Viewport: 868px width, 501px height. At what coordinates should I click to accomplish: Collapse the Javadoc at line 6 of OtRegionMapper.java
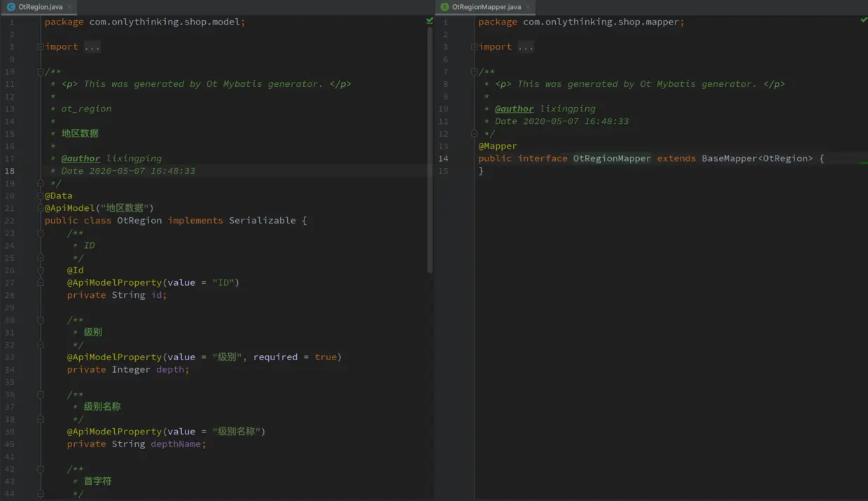(x=474, y=71)
